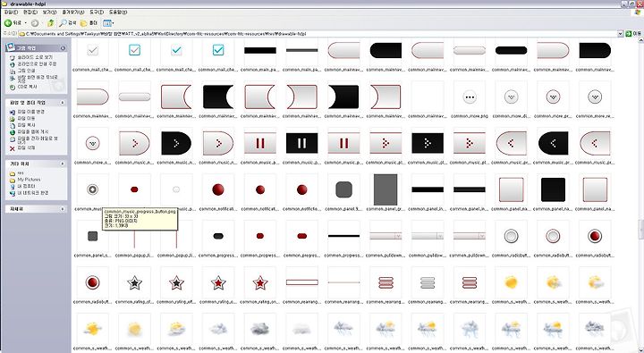Select the dark storm cloud weather thumbnail

260,329
